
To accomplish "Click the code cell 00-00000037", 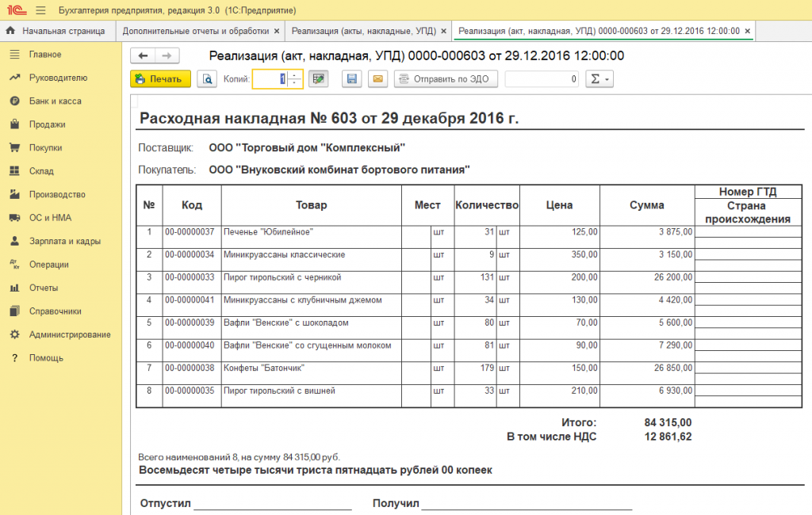I will (x=192, y=237).
